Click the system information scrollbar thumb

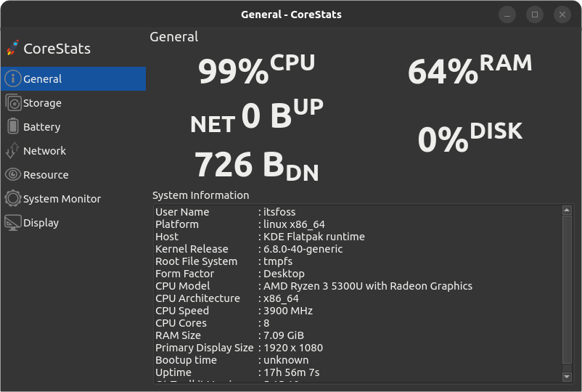pyautogui.click(x=567, y=290)
